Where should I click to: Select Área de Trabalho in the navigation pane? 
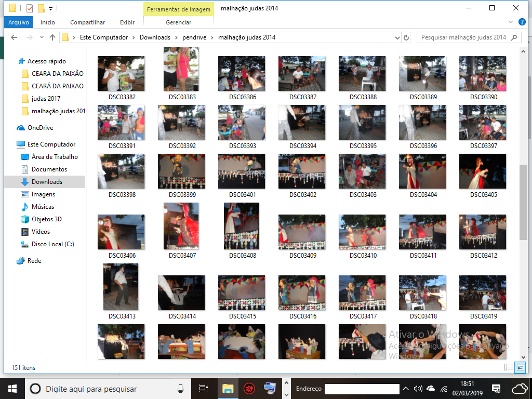[x=55, y=157]
